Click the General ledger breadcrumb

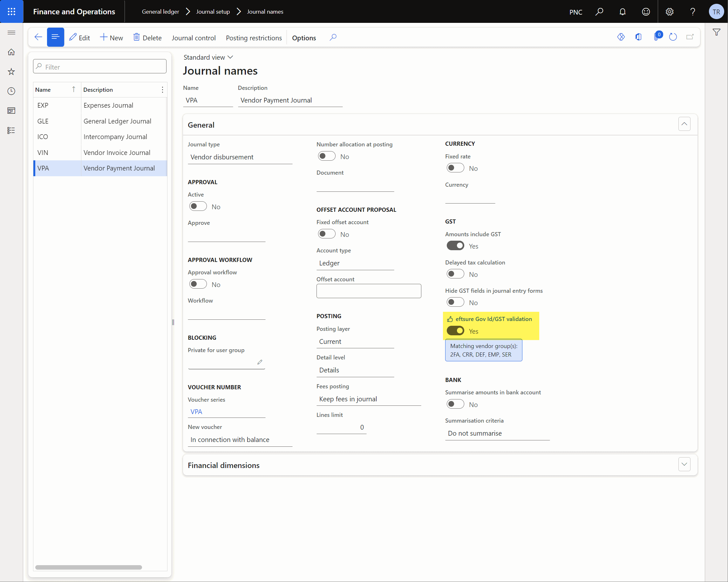click(x=160, y=12)
